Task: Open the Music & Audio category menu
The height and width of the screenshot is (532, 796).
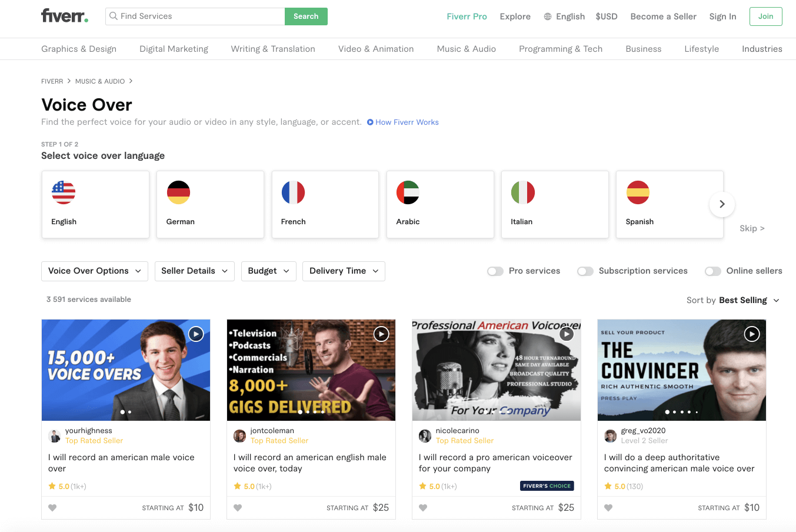Action: point(466,49)
